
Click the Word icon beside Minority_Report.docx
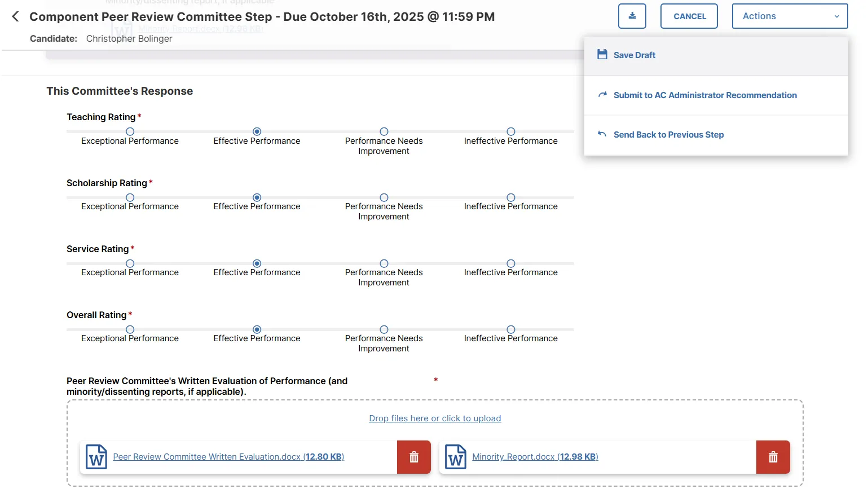pos(455,457)
